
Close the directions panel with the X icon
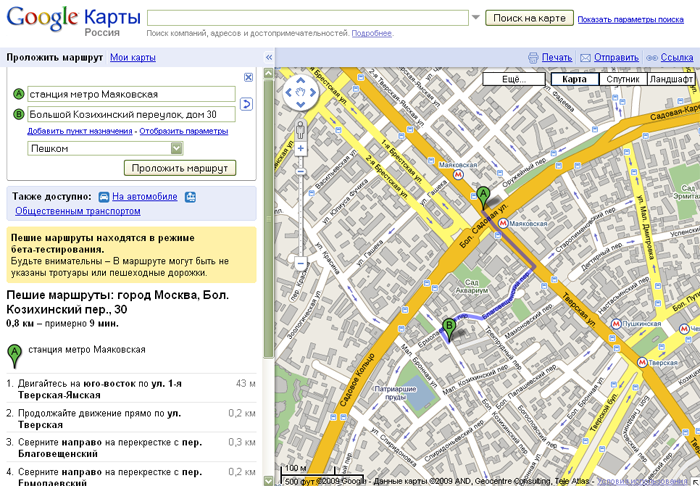[248, 77]
